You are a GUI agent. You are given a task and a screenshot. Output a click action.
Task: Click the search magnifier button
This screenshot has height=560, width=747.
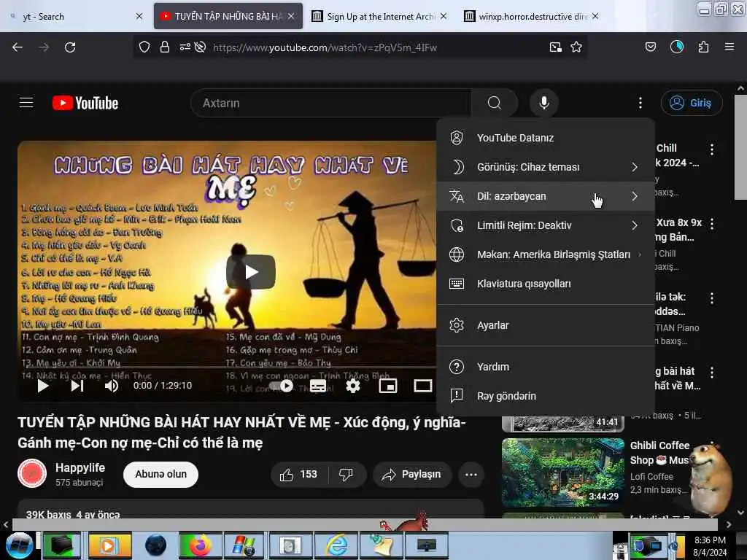click(494, 103)
